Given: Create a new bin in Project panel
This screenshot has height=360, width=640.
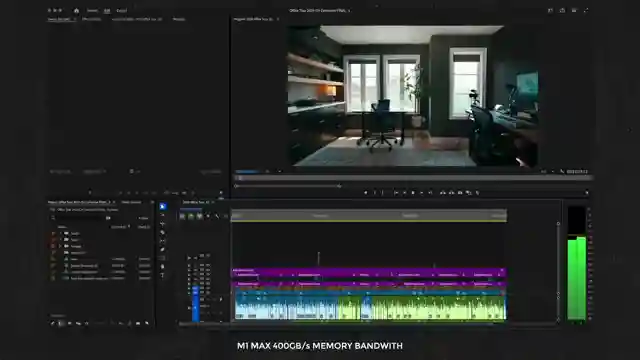Looking at the screenshot, I should click(138, 324).
